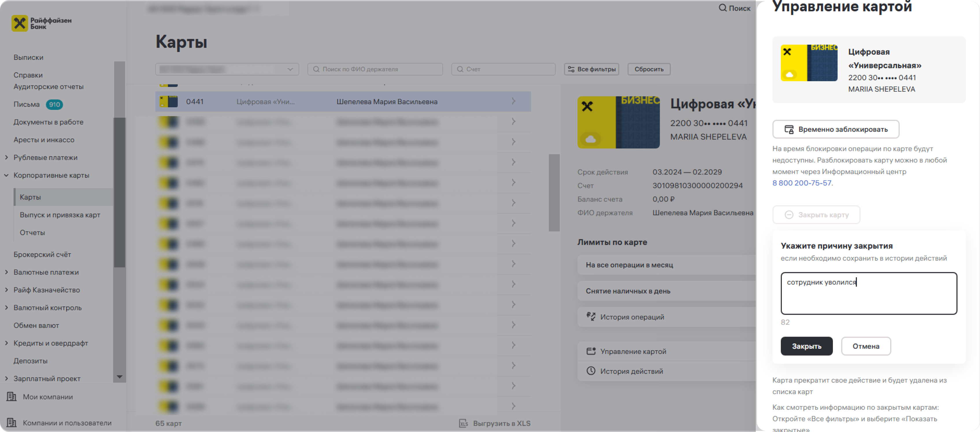980x432 pixels.
Task: Click the chevron in the 0441 row
Action: (x=514, y=101)
